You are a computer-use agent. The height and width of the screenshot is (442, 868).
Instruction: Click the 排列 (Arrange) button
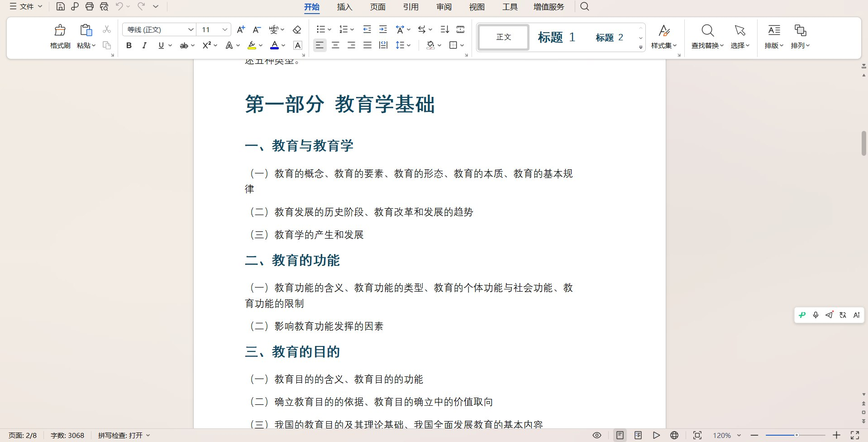(x=800, y=36)
